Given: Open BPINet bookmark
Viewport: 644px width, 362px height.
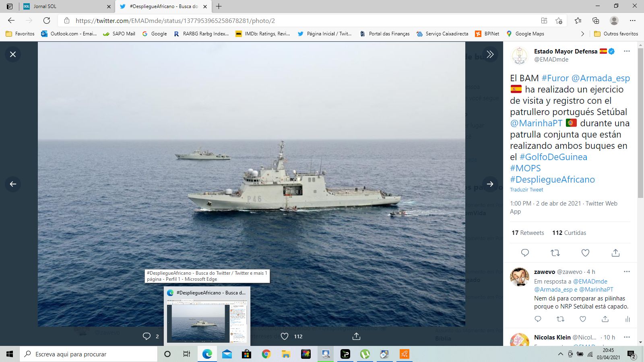Looking at the screenshot, I should [487, 34].
